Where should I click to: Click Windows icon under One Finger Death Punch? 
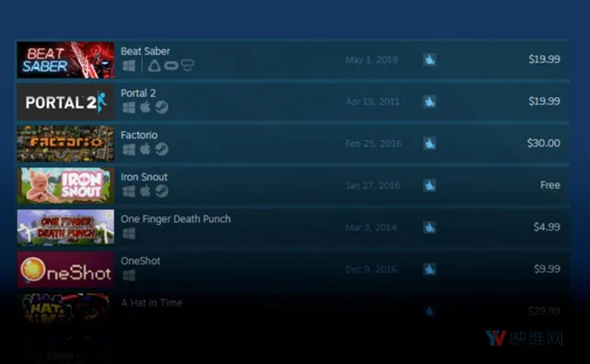tap(129, 233)
